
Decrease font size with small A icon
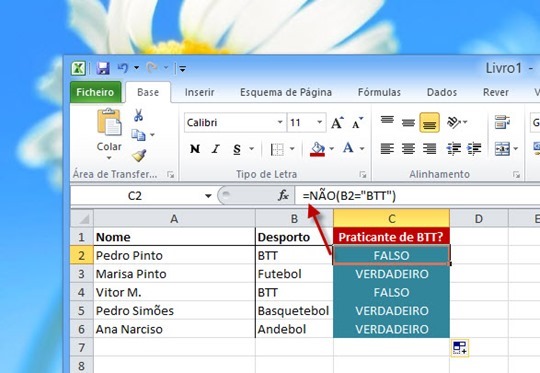[x=357, y=123]
